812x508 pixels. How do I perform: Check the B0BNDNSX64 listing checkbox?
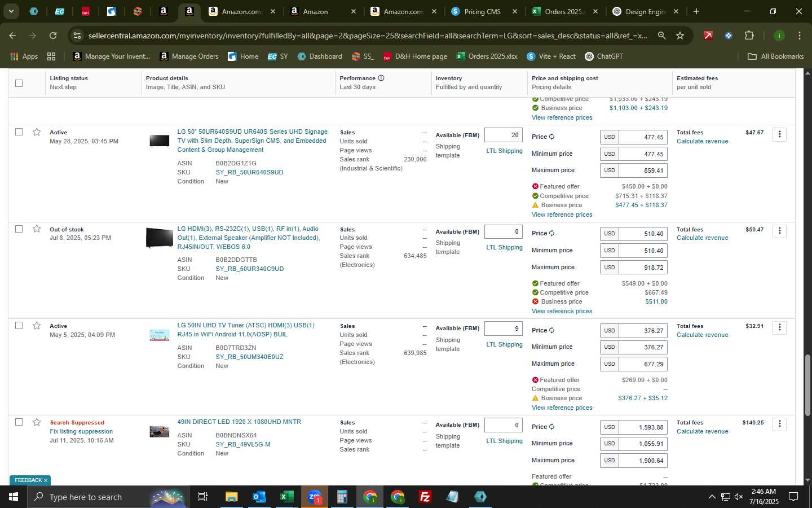tap(19, 422)
